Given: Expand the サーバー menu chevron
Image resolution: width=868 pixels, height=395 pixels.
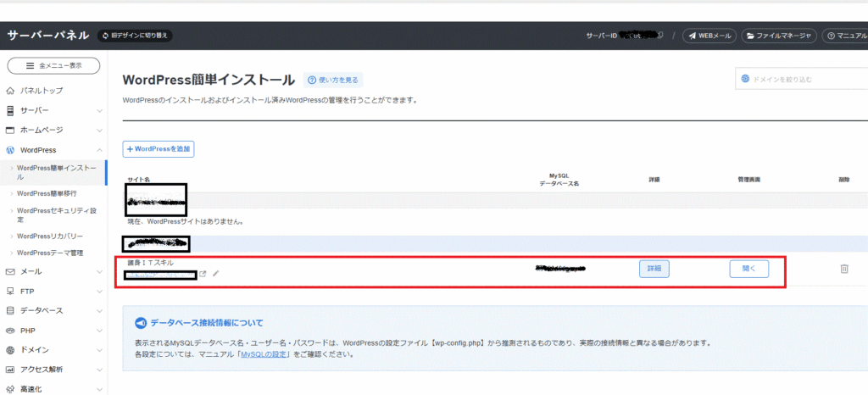Looking at the screenshot, I should tap(99, 111).
